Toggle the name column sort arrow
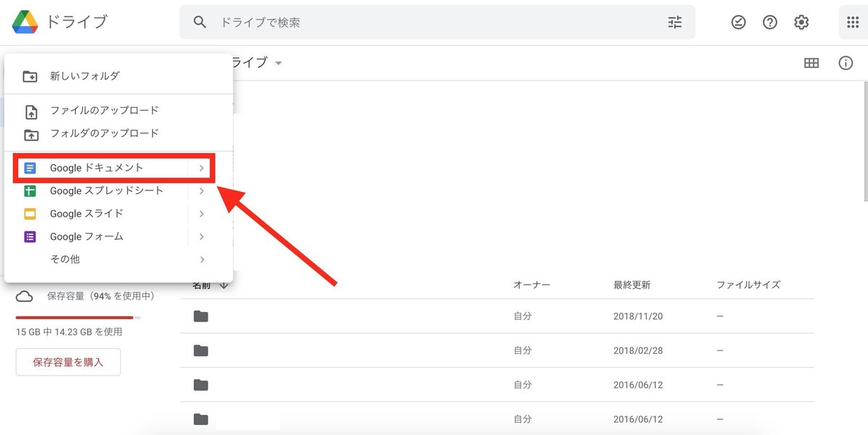This screenshot has width=868, height=435. [x=223, y=285]
